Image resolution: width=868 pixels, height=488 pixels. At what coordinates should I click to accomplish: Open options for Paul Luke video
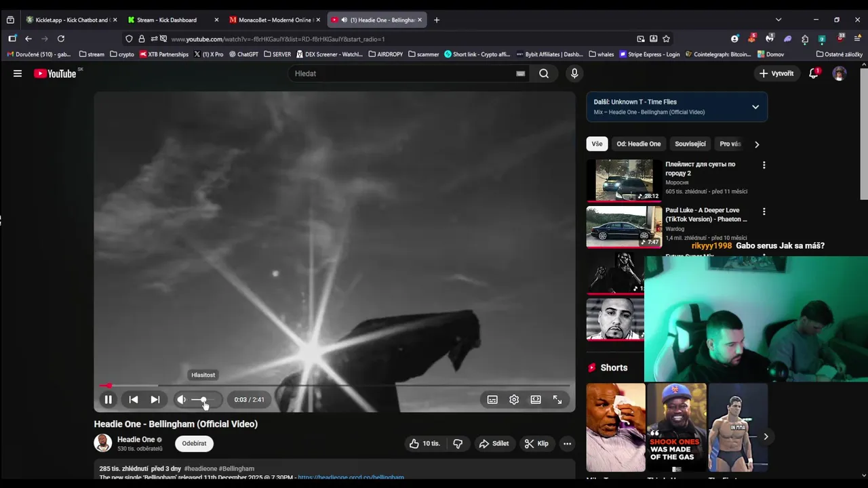[764, 211]
